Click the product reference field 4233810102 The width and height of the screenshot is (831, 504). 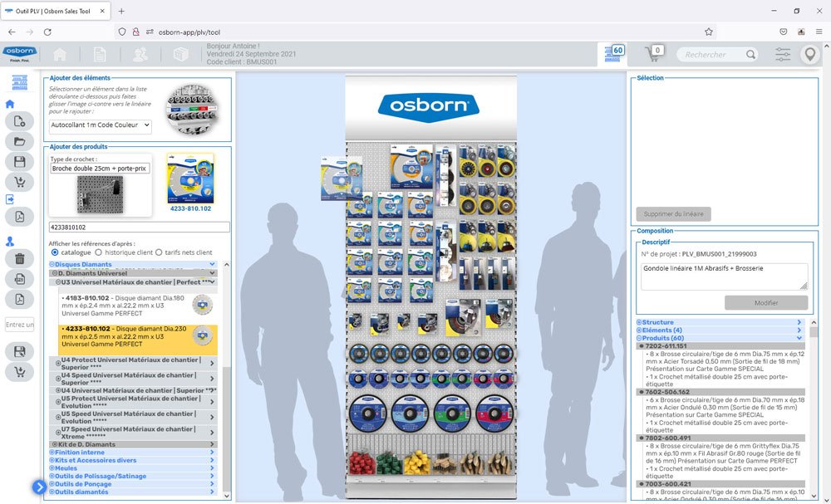point(140,228)
